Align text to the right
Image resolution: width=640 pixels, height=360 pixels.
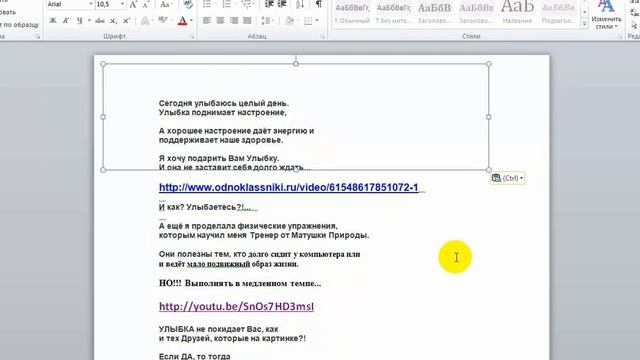(234, 20)
